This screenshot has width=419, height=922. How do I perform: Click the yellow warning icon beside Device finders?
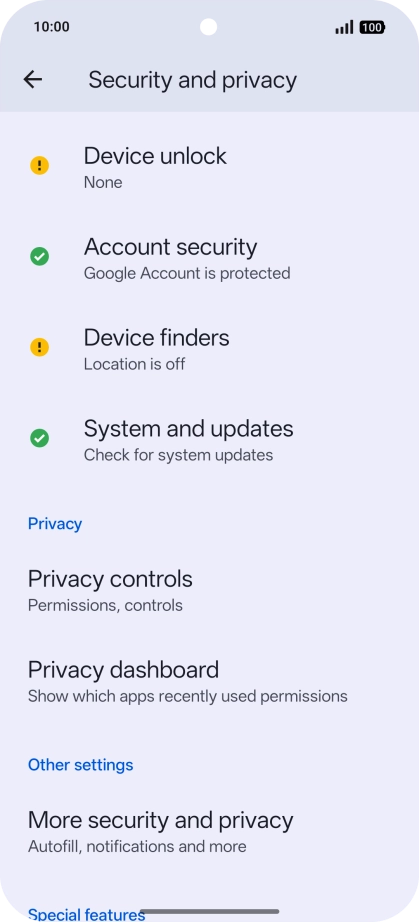[x=39, y=348]
